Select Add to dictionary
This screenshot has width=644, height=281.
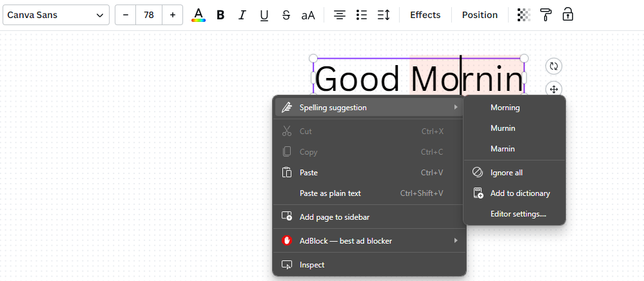click(x=514, y=193)
